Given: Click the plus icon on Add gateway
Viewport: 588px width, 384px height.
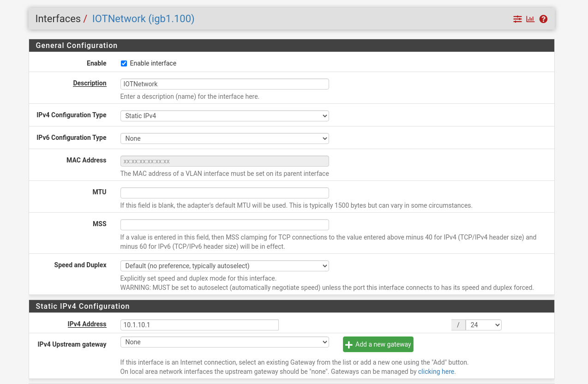Looking at the screenshot, I should click(348, 344).
